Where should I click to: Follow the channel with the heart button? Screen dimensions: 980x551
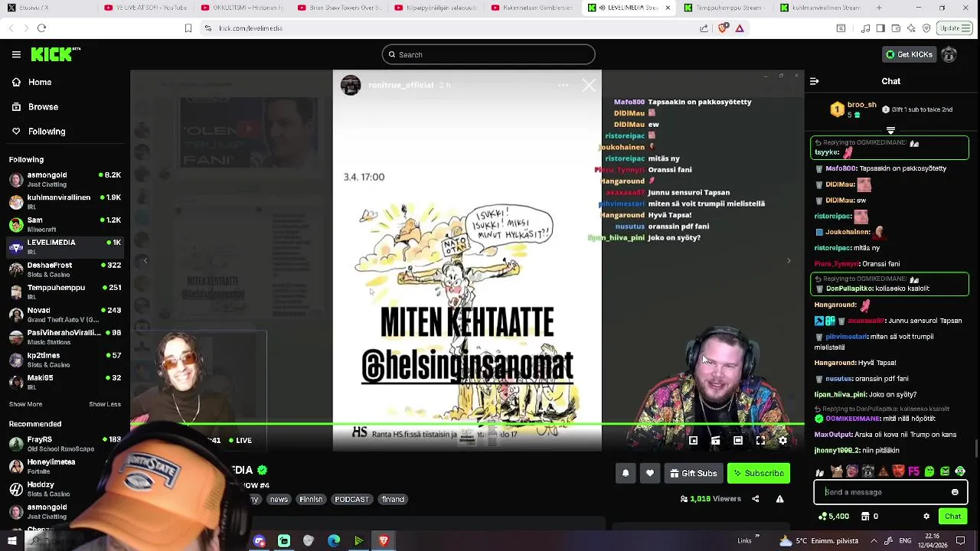coord(650,473)
